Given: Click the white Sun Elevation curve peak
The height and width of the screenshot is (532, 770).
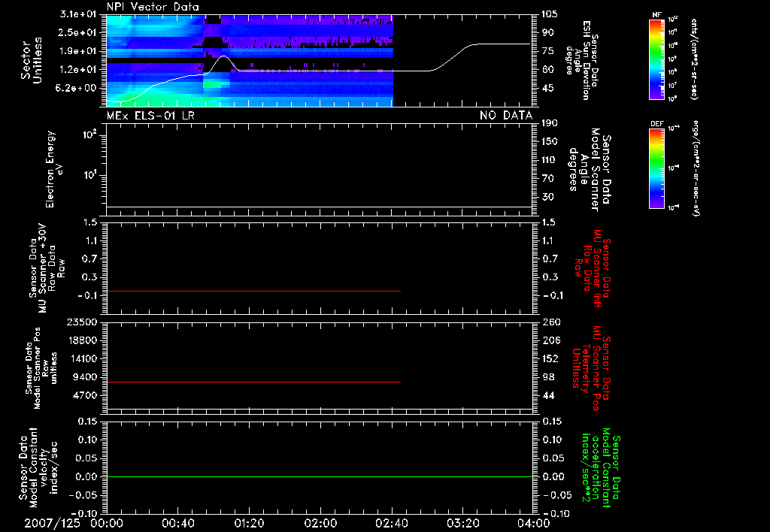Looking at the screenshot, I should coord(224,56).
